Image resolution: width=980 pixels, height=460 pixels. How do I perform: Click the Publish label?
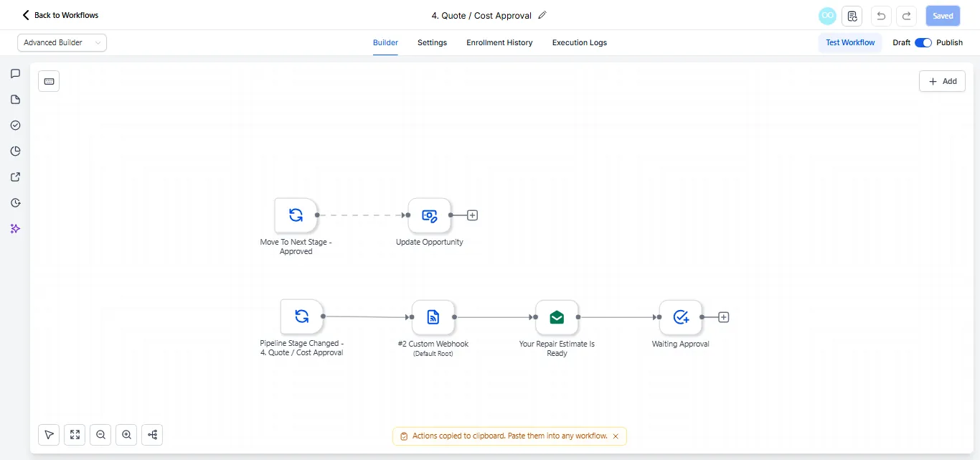pos(949,43)
